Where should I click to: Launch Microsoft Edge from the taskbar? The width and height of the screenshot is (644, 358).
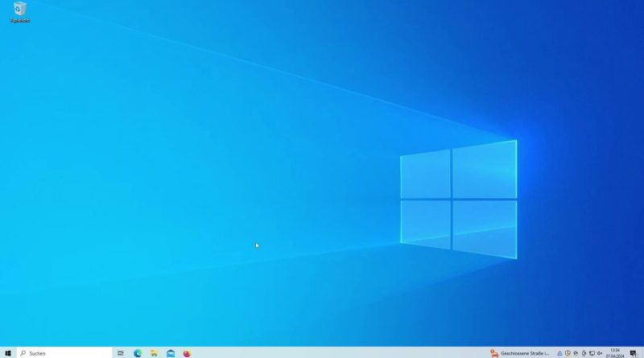coord(138,353)
